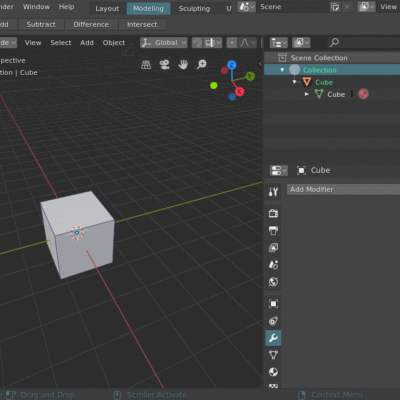
Task: Open the Tool settings properties tab
Action: click(273, 192)
